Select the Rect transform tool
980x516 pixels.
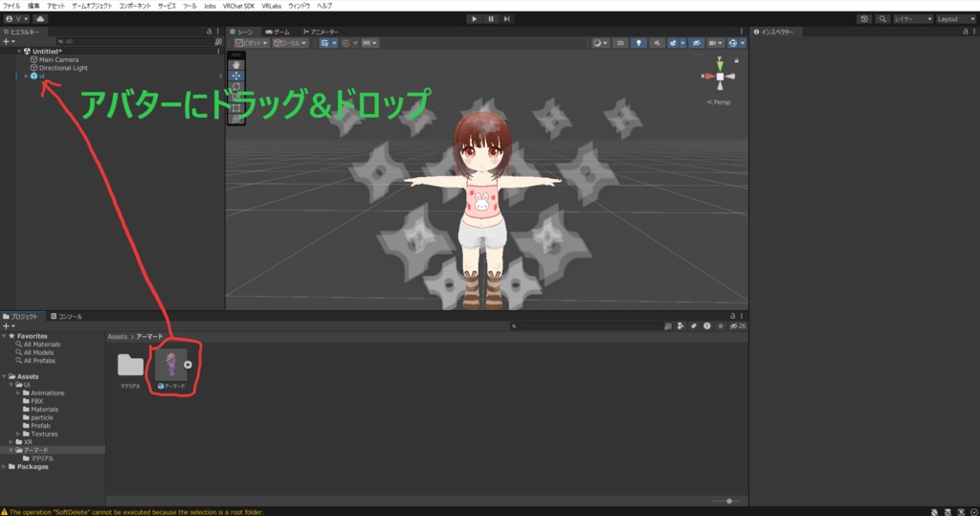point(236,107)
